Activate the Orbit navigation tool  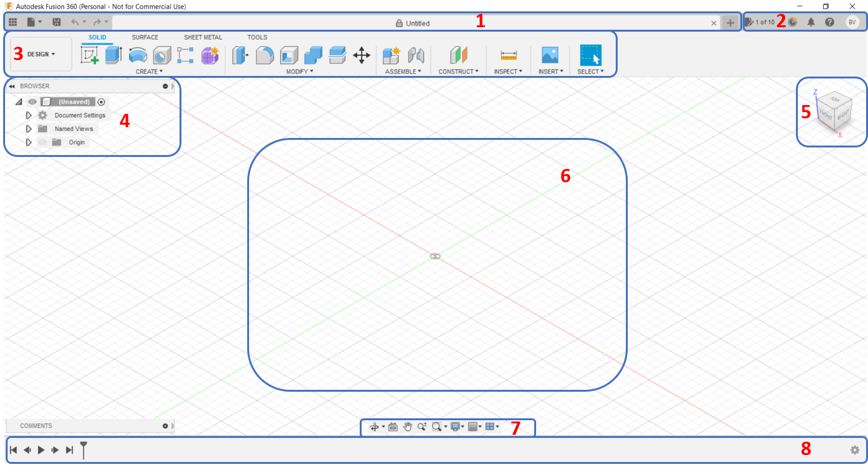374,427
